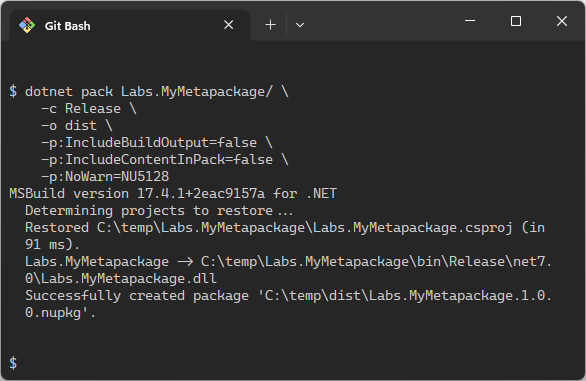Close the terminal window
Viewport: 586px width, 381px height.
562,21
